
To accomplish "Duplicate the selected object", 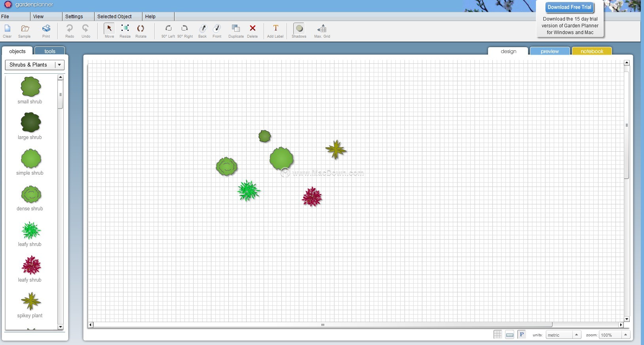I will coord(236,28).
